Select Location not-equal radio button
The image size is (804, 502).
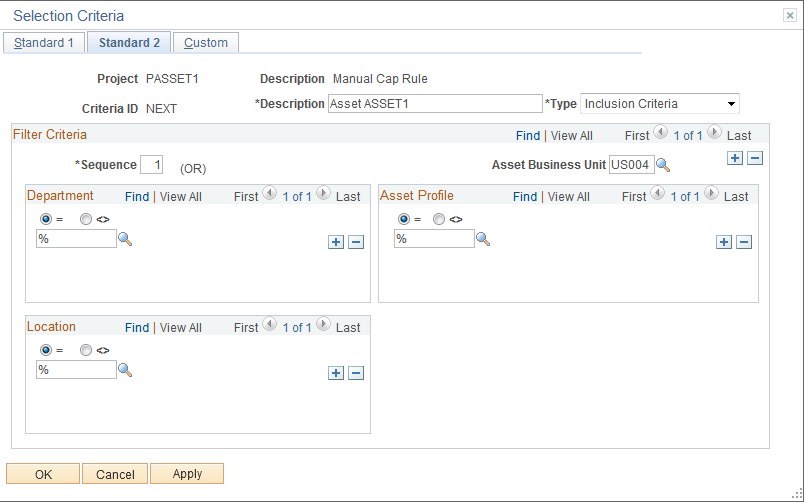pyautogui.click(x=86, y=350)
